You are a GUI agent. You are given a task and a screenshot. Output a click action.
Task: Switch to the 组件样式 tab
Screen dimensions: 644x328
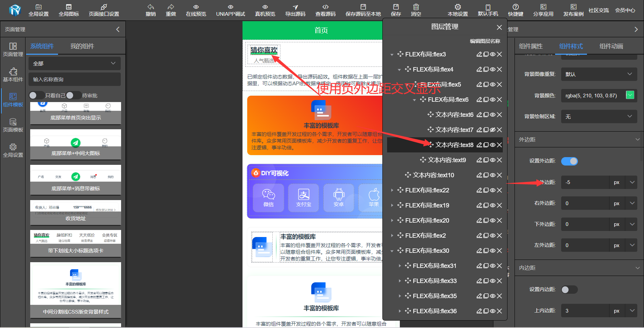click(571, 46)
